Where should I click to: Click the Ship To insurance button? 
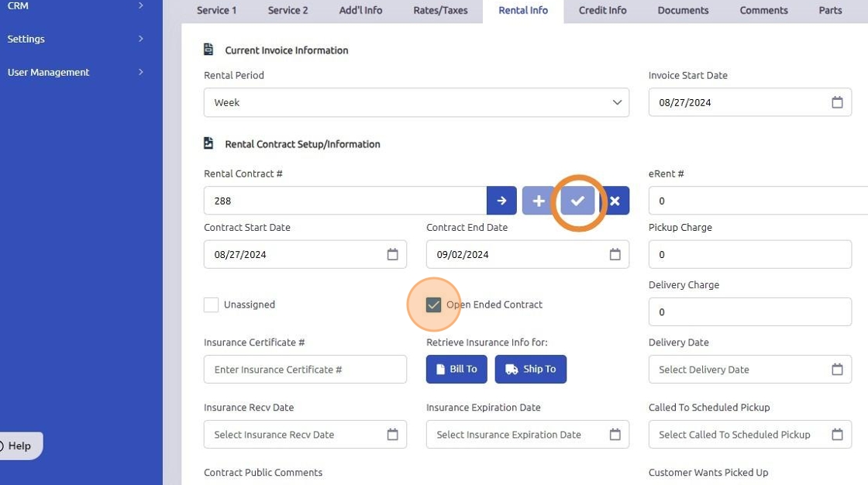(531, 370)
